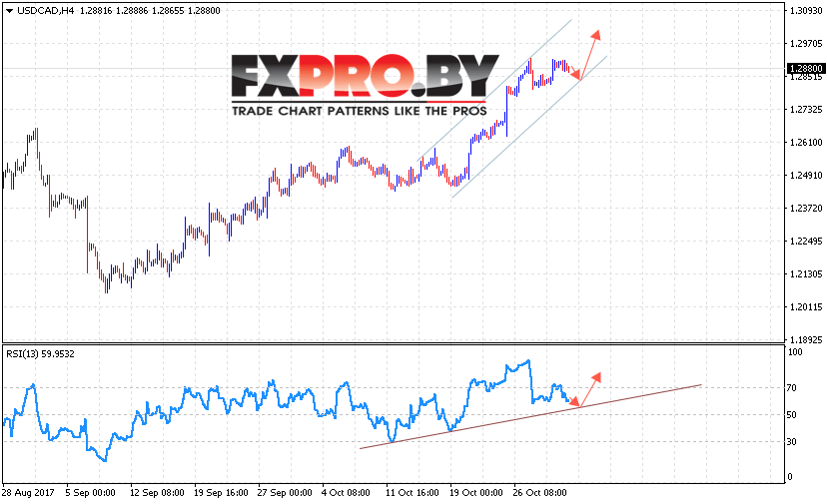The image size is (827, 504).
Task: Click price axis value 1.26100
Action: (x=806, y=143)
